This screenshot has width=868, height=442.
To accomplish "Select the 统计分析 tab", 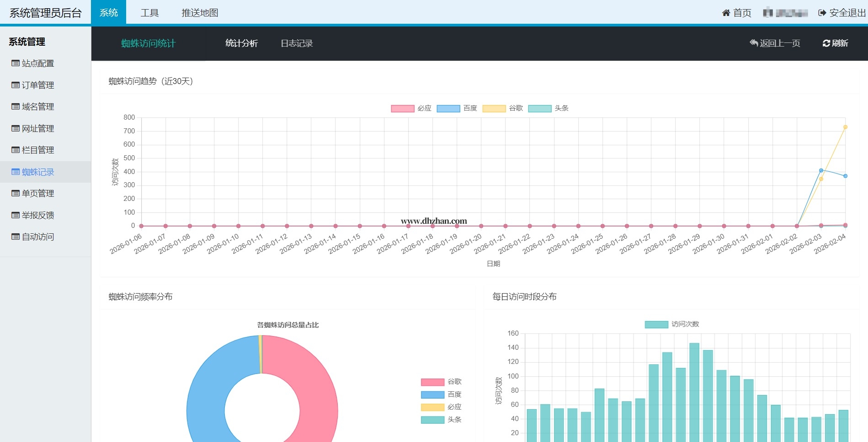I will [241, 43].
